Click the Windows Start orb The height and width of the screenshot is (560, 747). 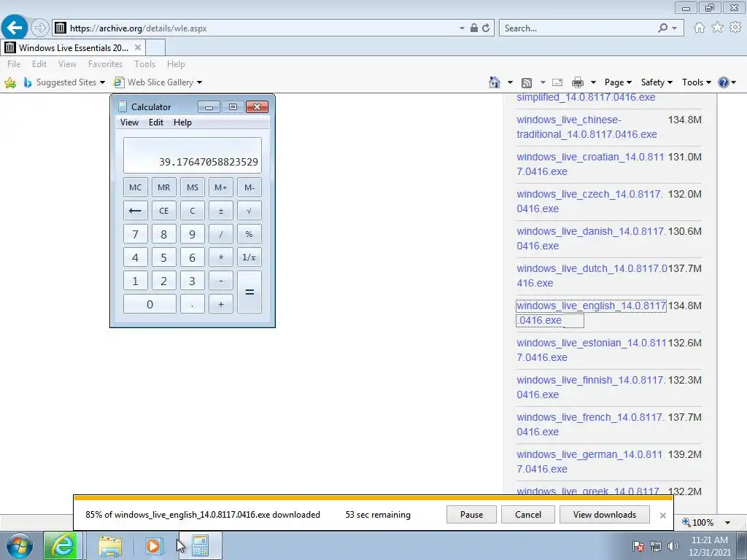click(x=20, y=545)
